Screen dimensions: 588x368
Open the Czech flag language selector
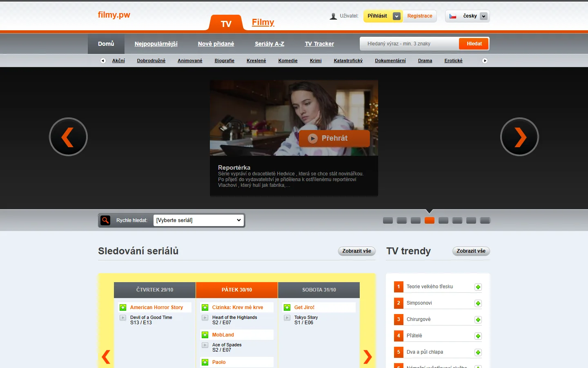[x=468, y=16]
